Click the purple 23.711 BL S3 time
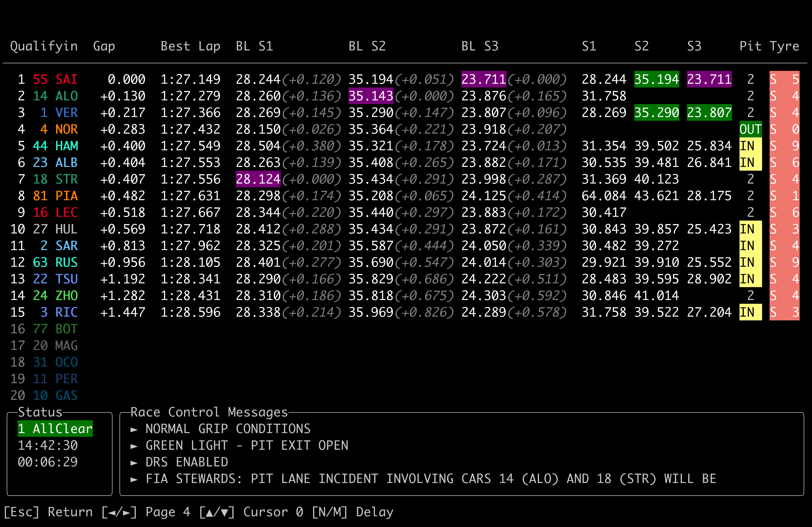This screenshot has width=812, height=527. pyautogui.click(x=483, y=79)
